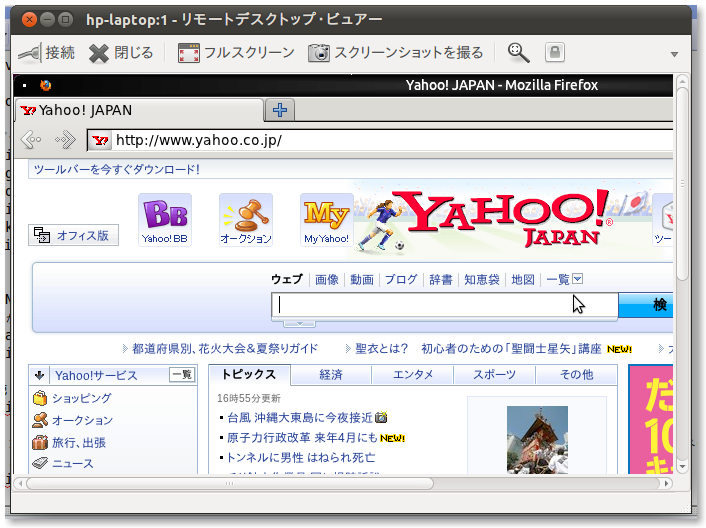
Task: Select the 辞書 search category
Action: click(440, 280)
